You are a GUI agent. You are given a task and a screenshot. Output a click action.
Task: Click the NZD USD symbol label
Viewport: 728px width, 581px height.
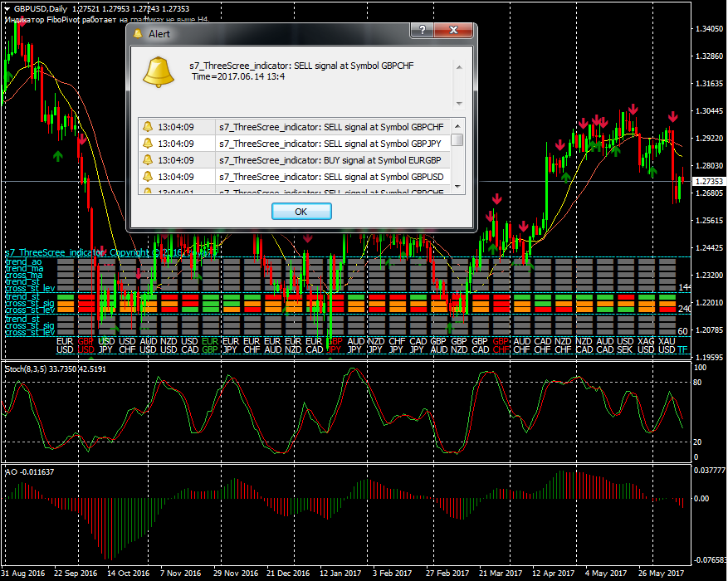(169, 345)
